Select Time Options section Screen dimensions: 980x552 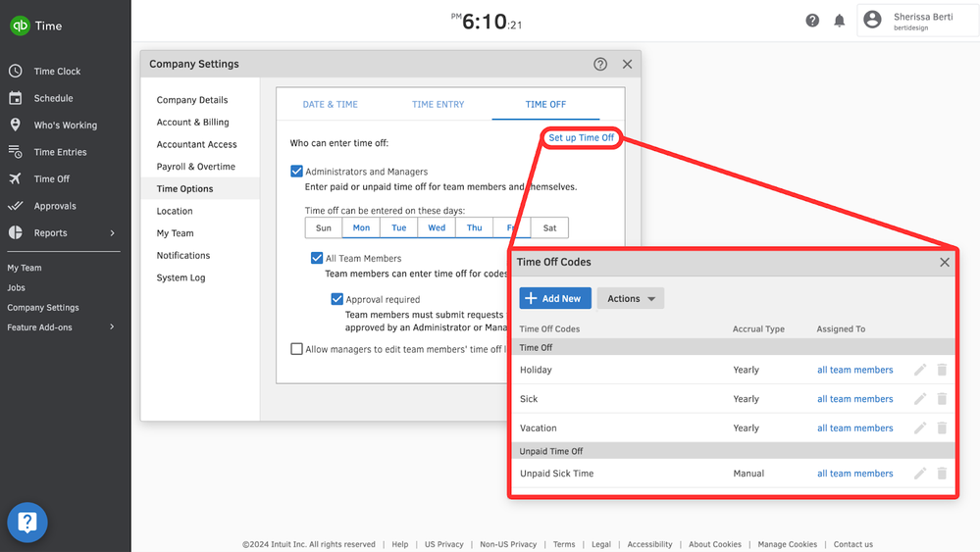click(200, 188)
